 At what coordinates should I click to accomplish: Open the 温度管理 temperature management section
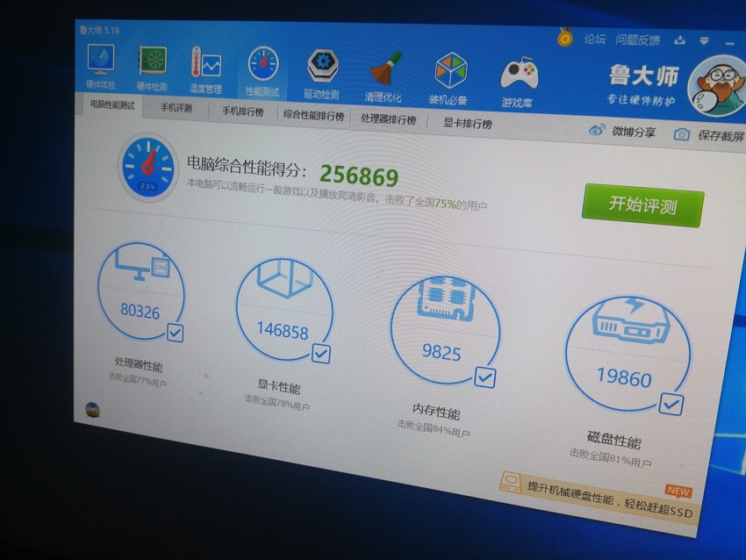(205, 70)
